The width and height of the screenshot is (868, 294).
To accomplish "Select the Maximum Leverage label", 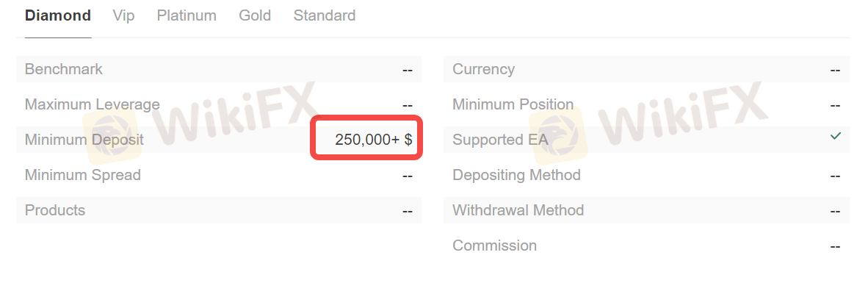I will pos(93,104).
